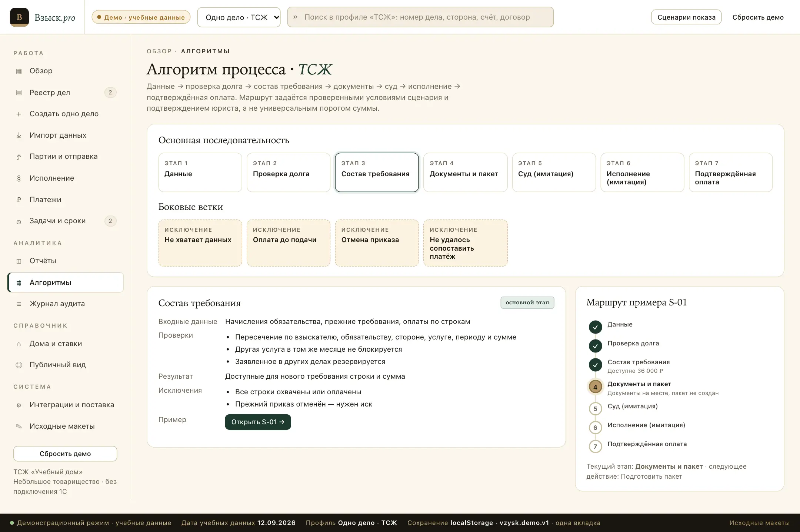Click the Реестр дел sidebar icon
Image resolution: width=800 pixels, height=532 pixels.
pyautogui.click(x=19, y=93)
